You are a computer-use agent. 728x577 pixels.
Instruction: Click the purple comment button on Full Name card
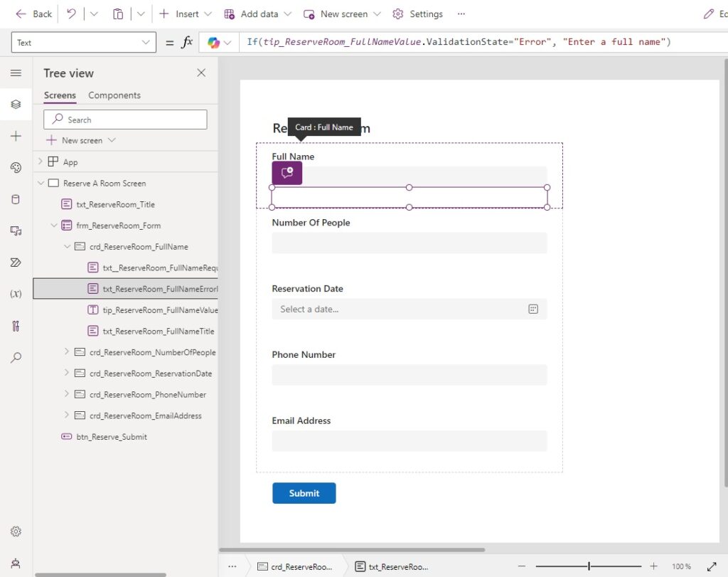point(287,173)
